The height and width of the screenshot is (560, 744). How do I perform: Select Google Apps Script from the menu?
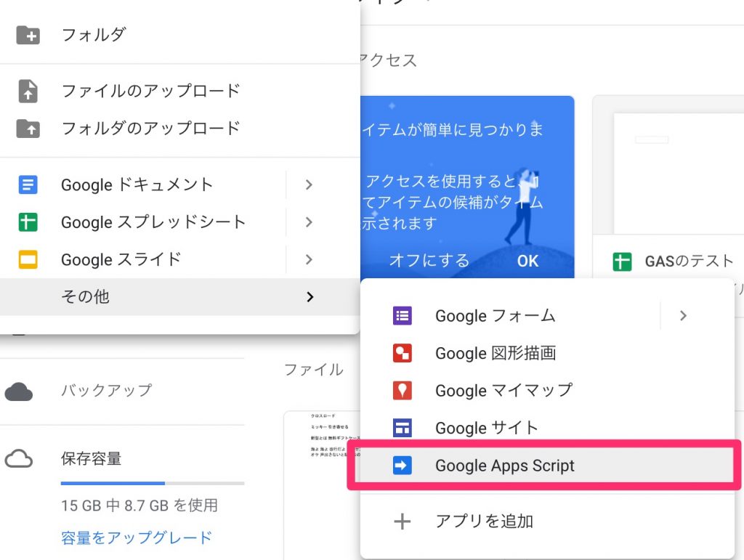click(504, 466)
